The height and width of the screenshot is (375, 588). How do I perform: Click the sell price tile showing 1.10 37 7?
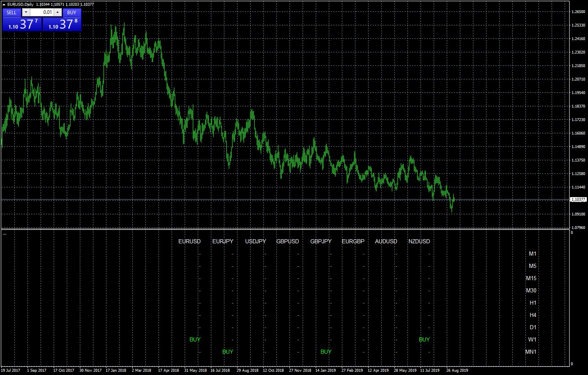(x=22, y=24)
